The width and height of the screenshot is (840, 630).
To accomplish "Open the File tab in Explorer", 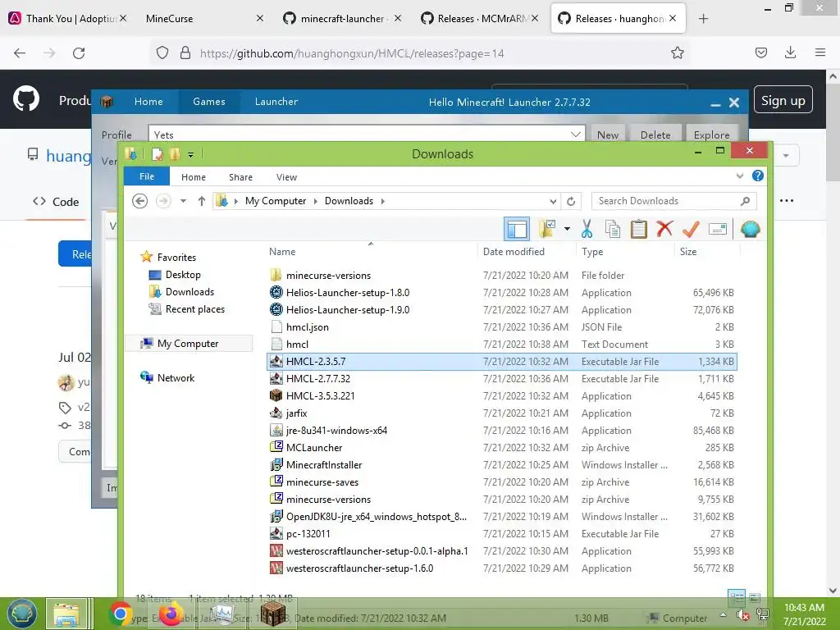I will coord(147,176).
